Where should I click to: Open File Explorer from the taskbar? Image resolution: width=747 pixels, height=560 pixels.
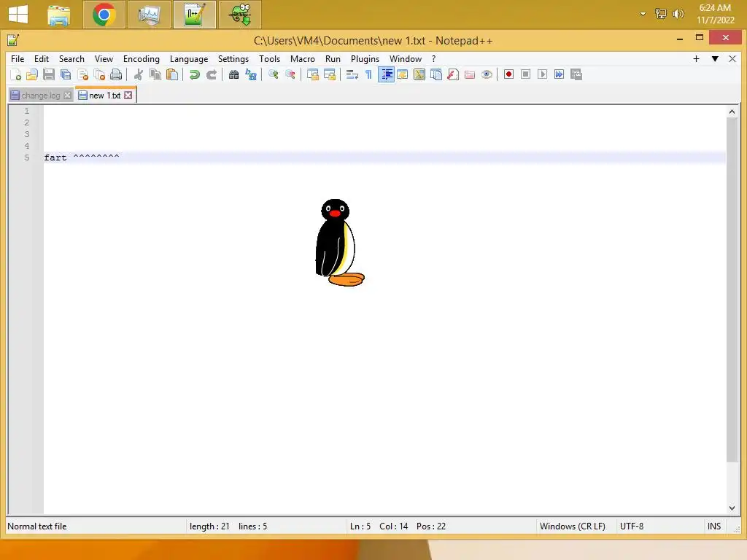[59, 15]
